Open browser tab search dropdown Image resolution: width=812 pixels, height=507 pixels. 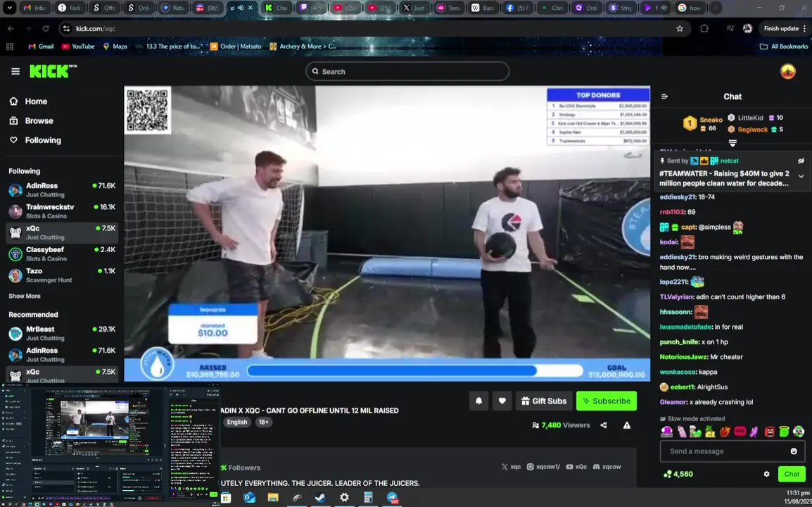click(x=9, y=8)
